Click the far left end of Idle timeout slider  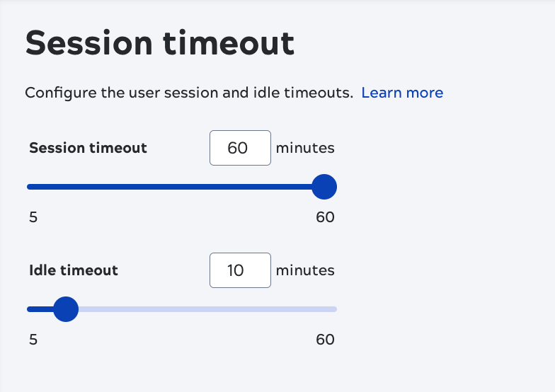pyautogui.click(x=29, y=309)
